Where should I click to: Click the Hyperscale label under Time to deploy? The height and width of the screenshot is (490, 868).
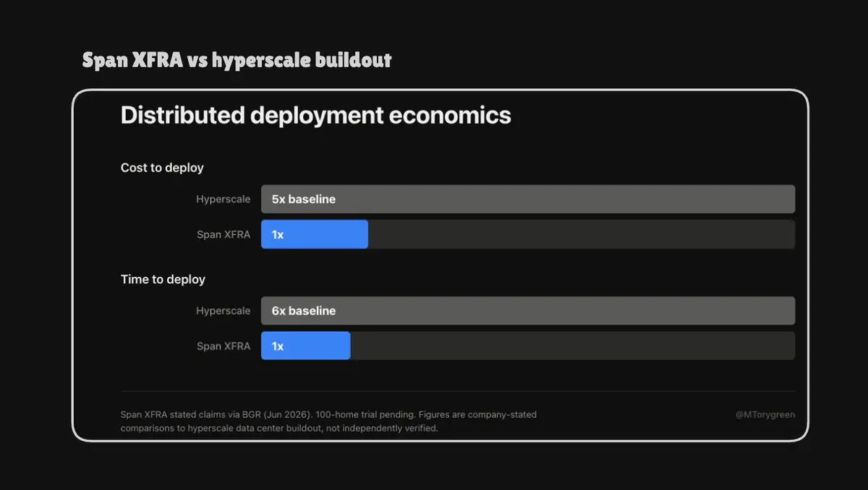click(x=223, y=311)
